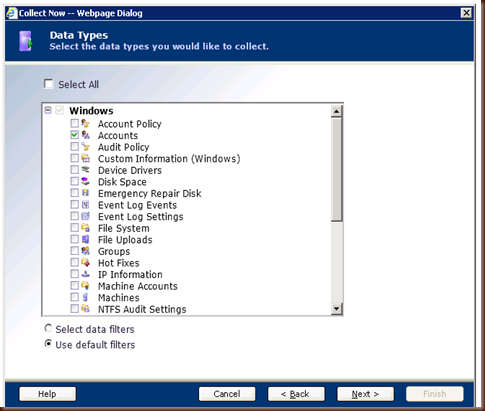The width and height of the screenshot is (485, 411).
Task: Check the Machine Accounts checkbox
Action: tap(75, 285)
